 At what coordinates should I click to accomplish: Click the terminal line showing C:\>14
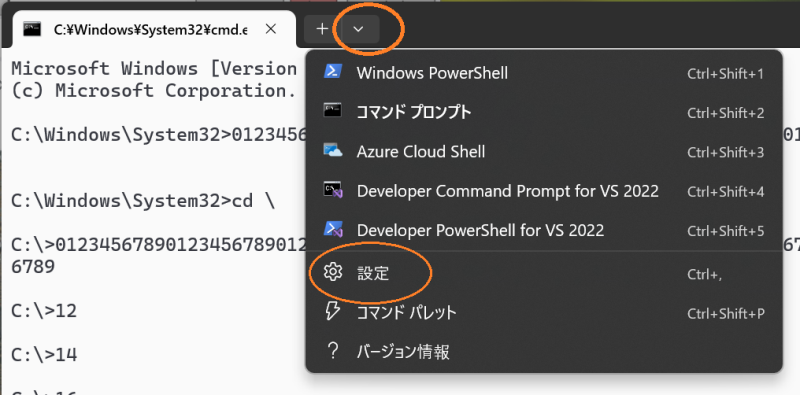click(44, 354)
